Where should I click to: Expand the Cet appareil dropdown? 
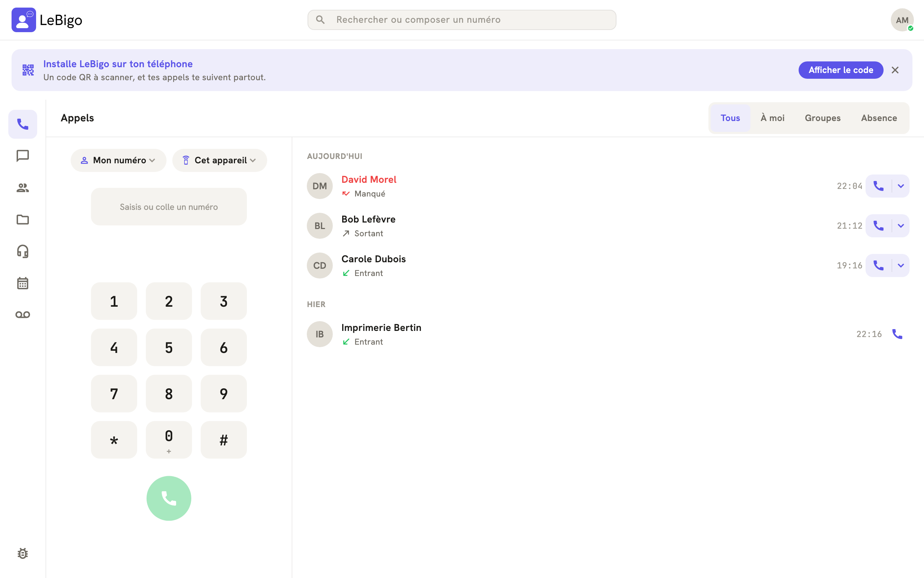tap(219, 160)
